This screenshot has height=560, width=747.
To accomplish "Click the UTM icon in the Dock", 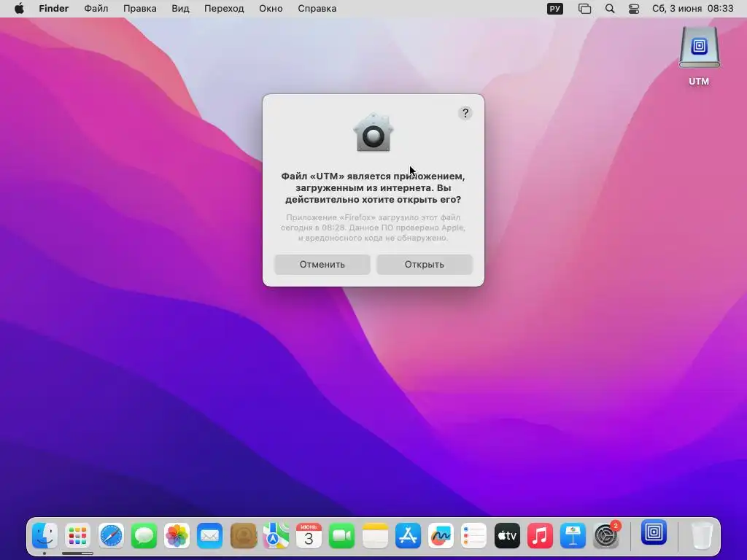I will (x=654, y=532).
